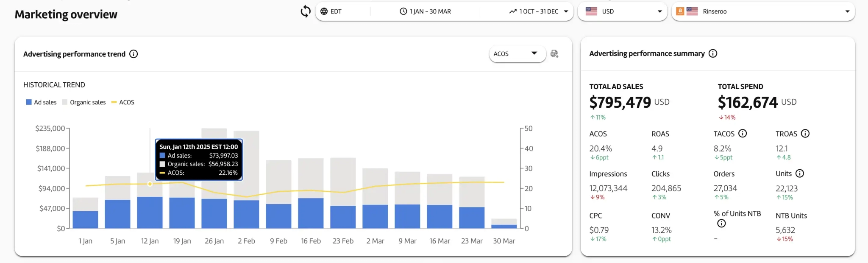Click the refresh data sync icon
This screenshot has width=868, height=263.
point(305,11)
